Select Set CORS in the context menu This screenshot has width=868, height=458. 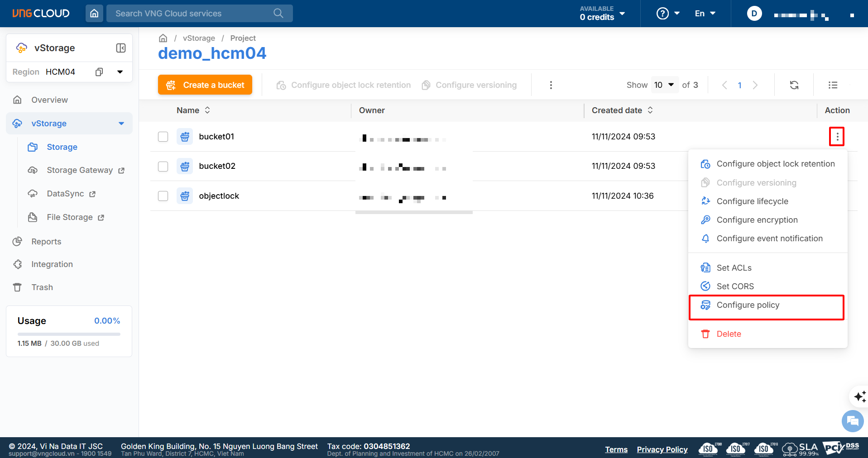point(735,286)
